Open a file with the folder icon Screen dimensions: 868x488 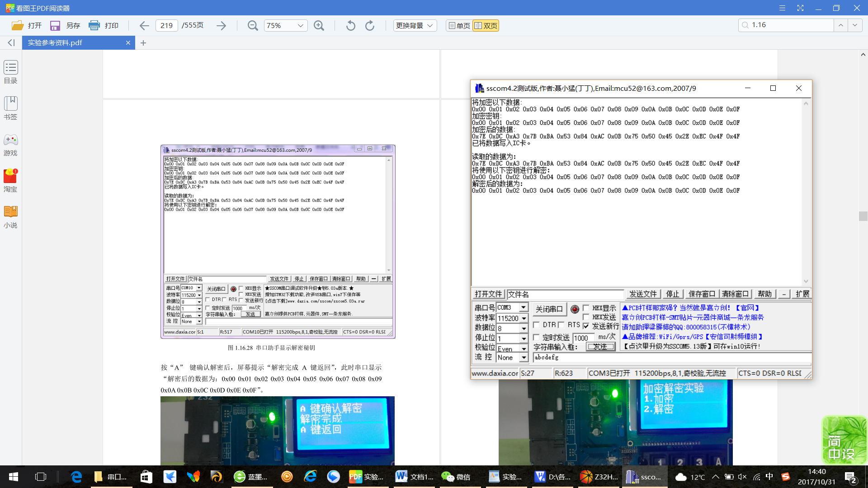pos(18,26)
